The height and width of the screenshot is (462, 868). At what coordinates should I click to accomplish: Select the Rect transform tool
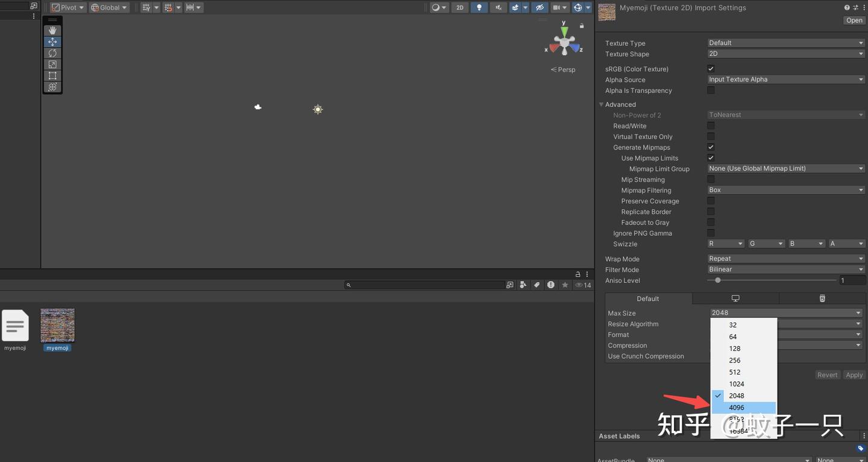pyautogui.click(x=52, y=75)
